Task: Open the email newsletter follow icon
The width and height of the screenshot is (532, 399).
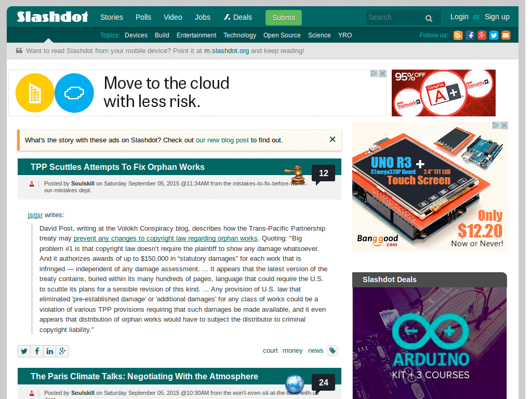Action: [x=506, y=35]
